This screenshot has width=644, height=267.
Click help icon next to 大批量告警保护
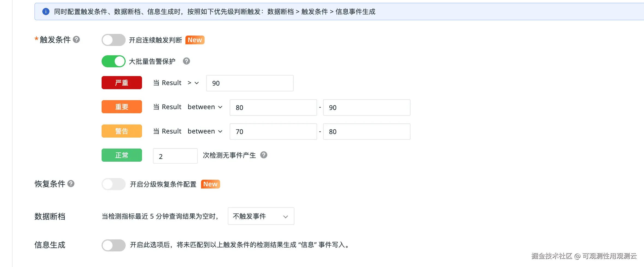click(x=187, y=61)
